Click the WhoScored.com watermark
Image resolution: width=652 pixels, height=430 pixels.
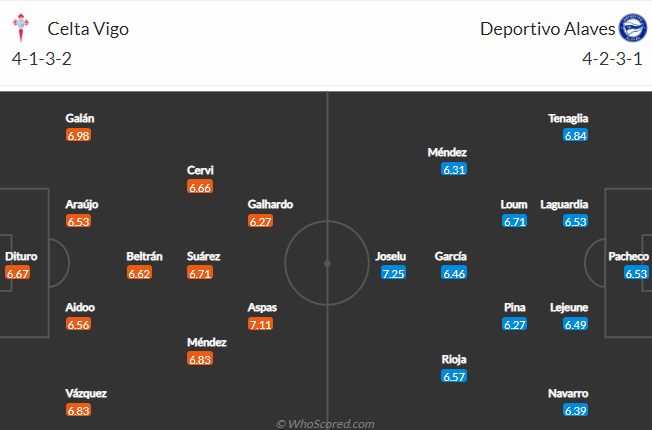(x=326, y=424)
